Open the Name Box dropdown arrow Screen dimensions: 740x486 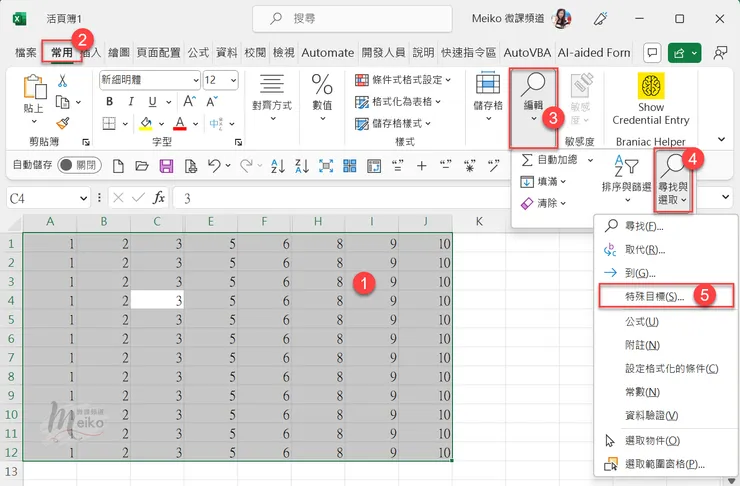tap(84, 198)
